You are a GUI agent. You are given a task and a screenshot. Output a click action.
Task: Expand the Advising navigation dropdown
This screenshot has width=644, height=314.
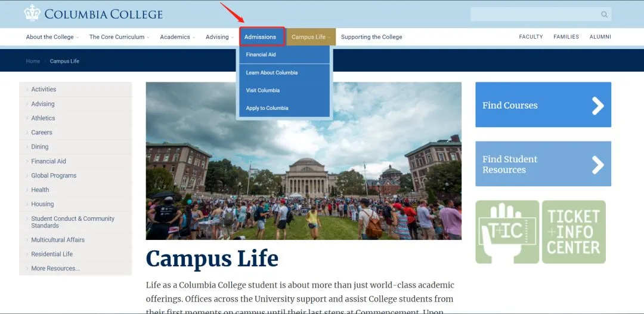(219, 37)
